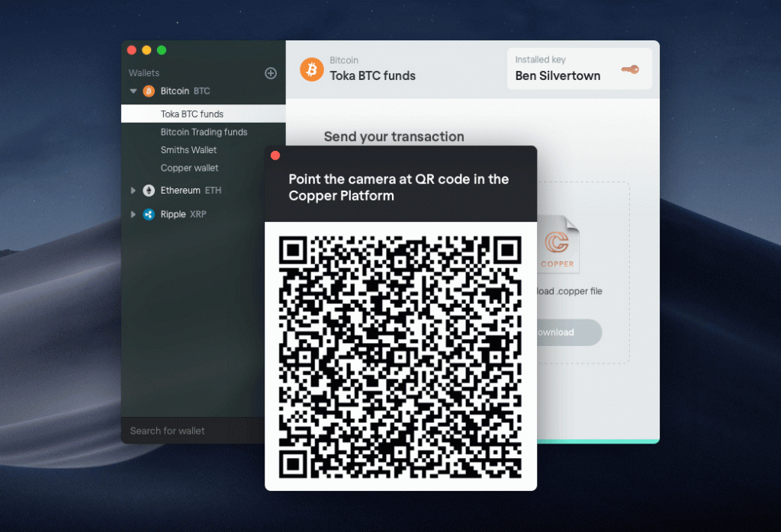Expand the Ethereum wallet group

tap(134, 191)
